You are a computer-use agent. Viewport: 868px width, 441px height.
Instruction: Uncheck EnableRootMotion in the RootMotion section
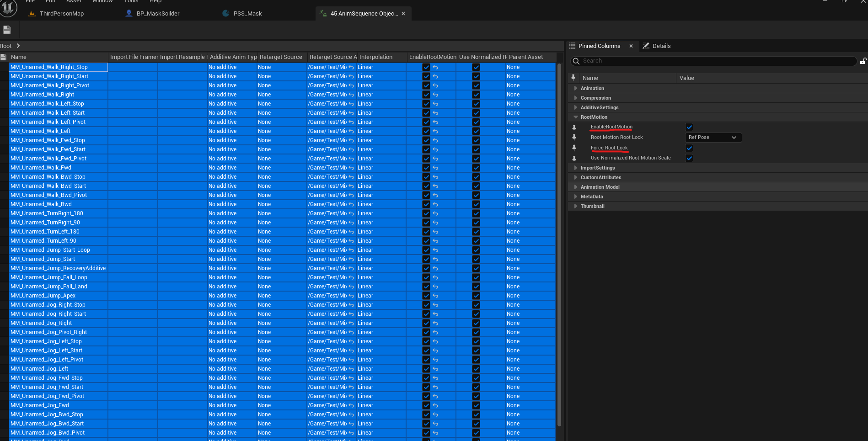pos(689,127)
